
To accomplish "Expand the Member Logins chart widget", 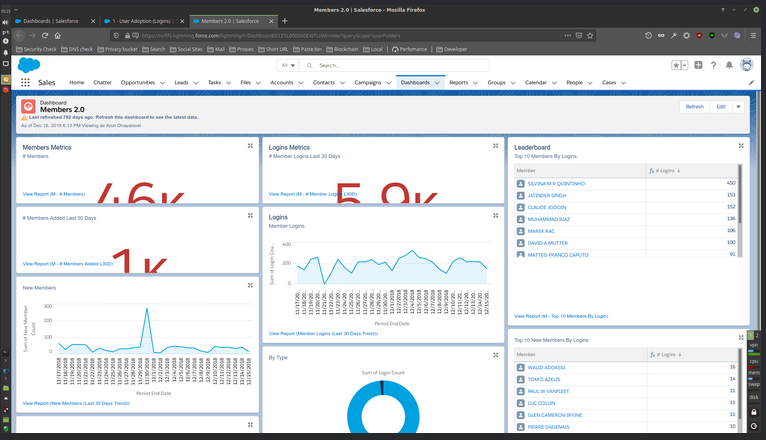I will 495,215.
